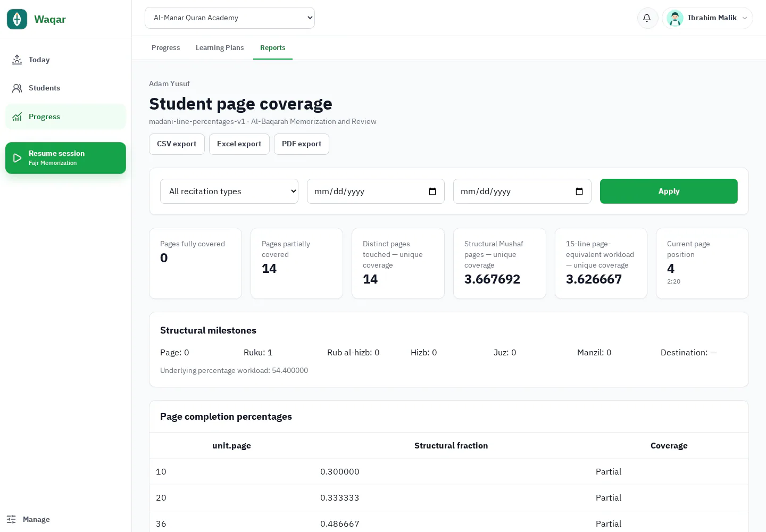Viewport: 766px width, 532px height.
Task: Apply the report filters
Action: pyautogui.click(x=669, y=191)
